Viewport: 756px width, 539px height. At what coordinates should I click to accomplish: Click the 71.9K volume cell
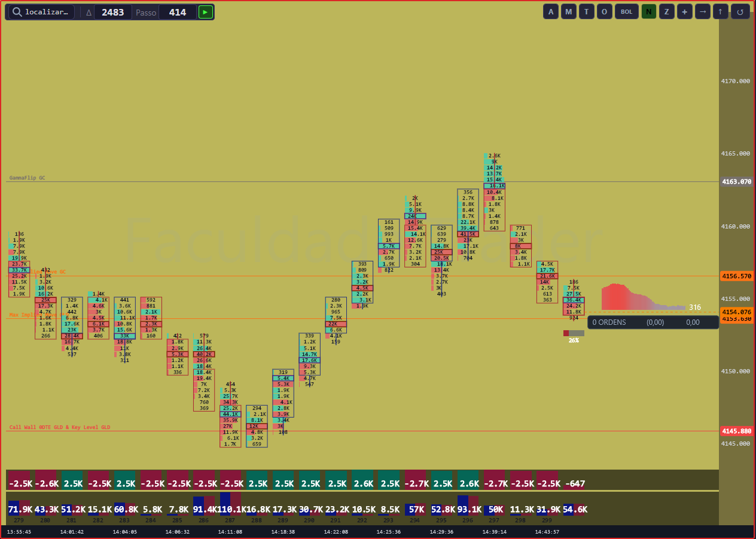20,510
